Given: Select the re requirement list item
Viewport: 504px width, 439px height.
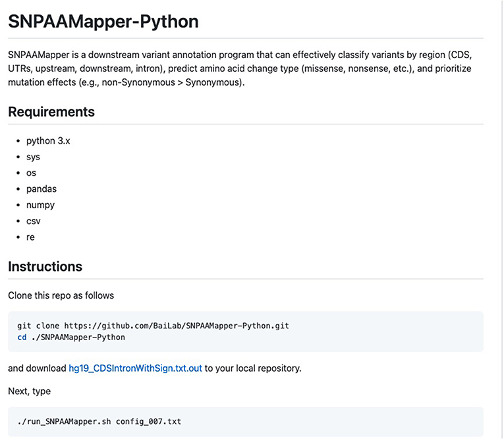Looking at the screenshot, I should pyautogui.click(x=30, y=237).
